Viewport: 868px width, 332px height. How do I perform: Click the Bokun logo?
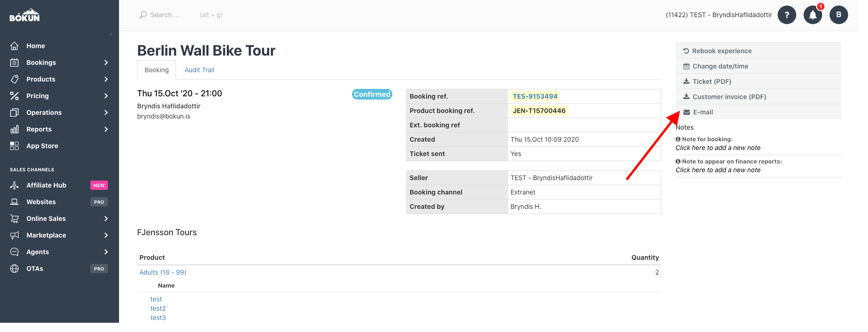(x=25, y=15)
